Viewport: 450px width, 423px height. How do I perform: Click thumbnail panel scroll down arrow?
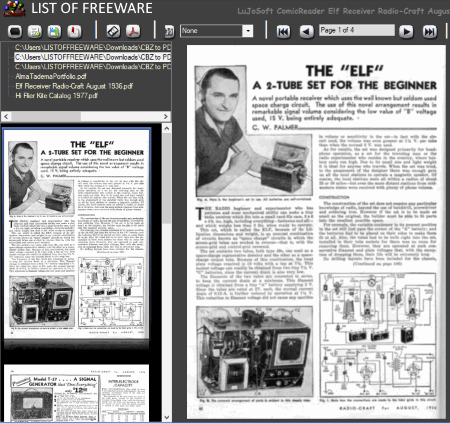click(167, 417)
